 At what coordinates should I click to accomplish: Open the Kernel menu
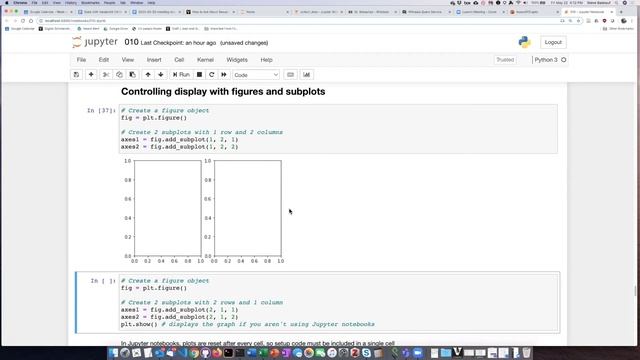pyautogui.click(x=205, y=60)
